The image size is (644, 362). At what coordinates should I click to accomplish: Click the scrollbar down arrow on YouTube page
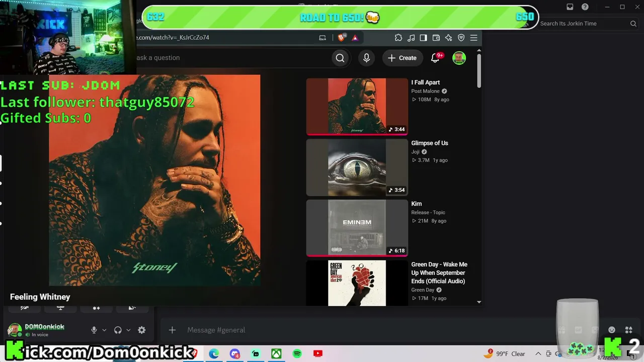click(x=479, y=302)
